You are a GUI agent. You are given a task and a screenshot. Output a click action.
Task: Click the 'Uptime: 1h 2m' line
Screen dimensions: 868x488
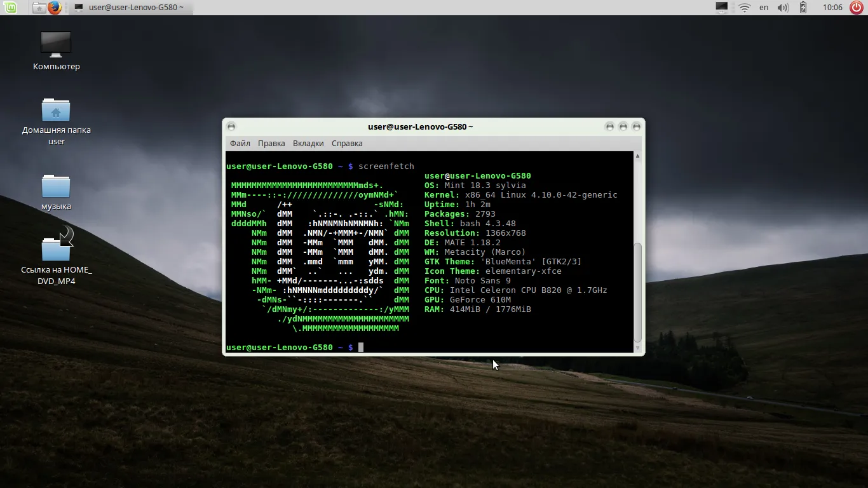(458, 205)
